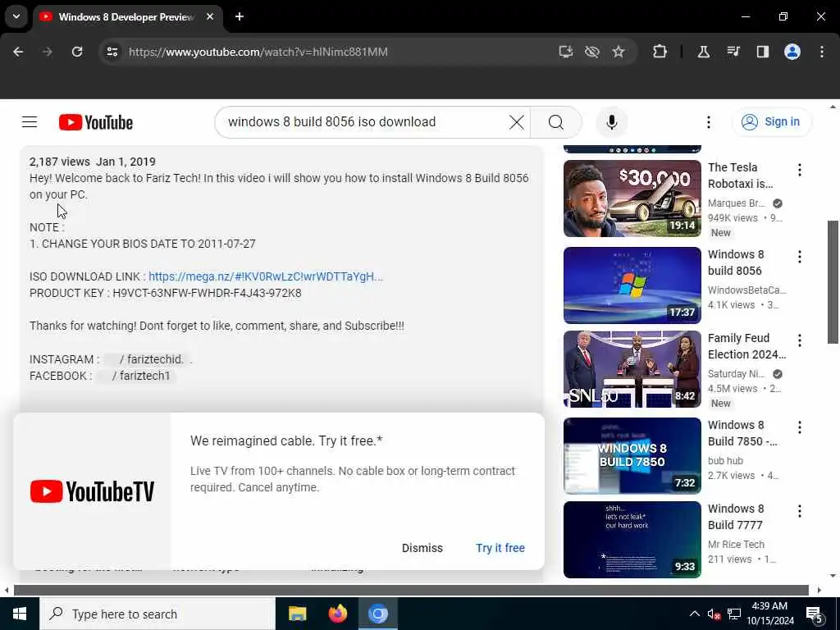Switch to Chrome on the taskbar

coord(377,614)
